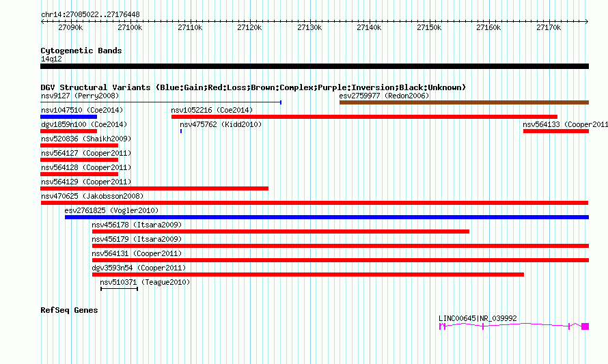Click the red nsv564129 loss bar
This screenshot has height=364, width=608.
click(154, 188)
